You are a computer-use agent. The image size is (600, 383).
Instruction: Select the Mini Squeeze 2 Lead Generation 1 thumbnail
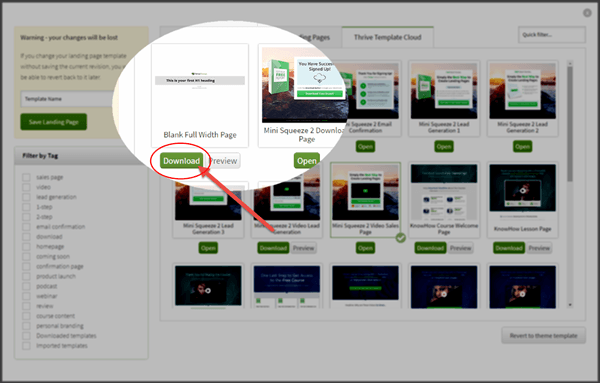coord(444,91)
